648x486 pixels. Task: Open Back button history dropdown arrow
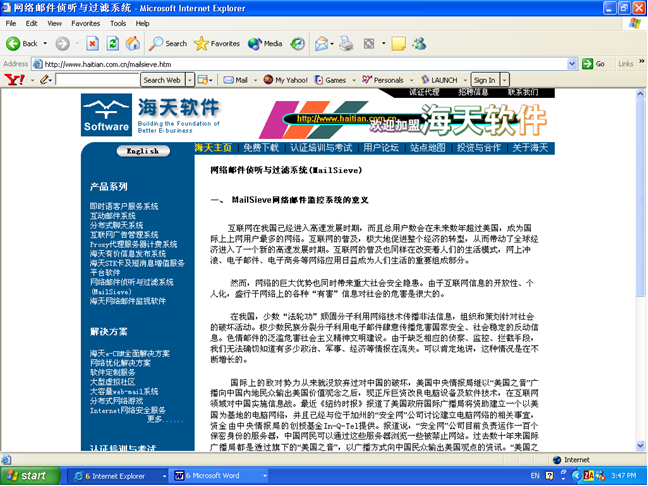[45, 43]
